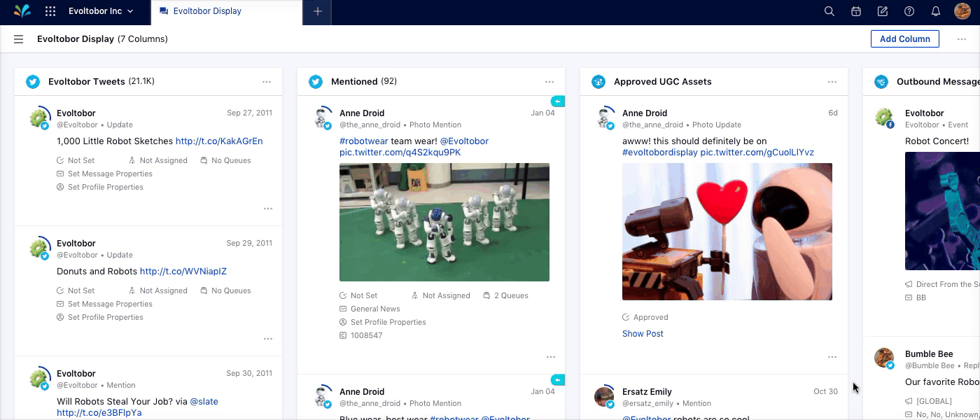Open the user profile avatar menu
The image size is (980, 420).
pos(962,11)
